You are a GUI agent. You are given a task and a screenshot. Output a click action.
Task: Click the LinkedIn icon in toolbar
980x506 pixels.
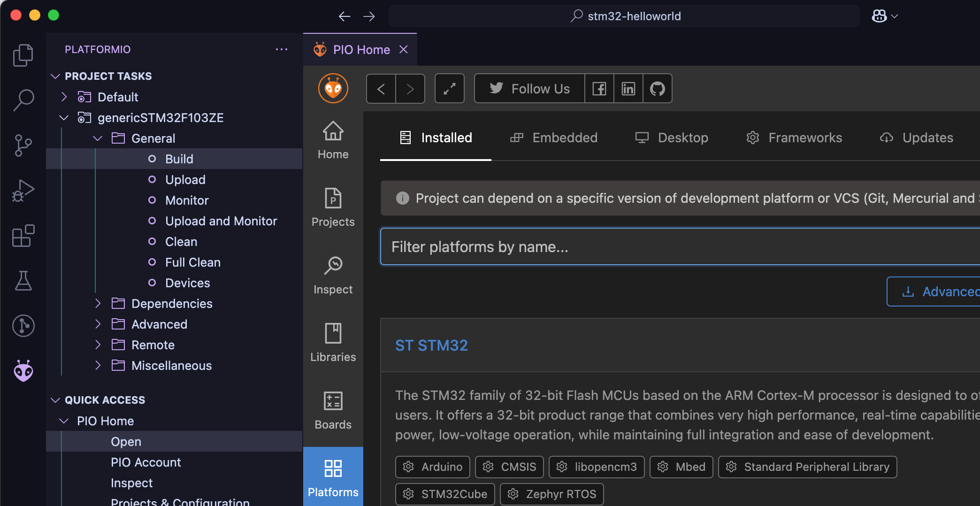(628, 89)
